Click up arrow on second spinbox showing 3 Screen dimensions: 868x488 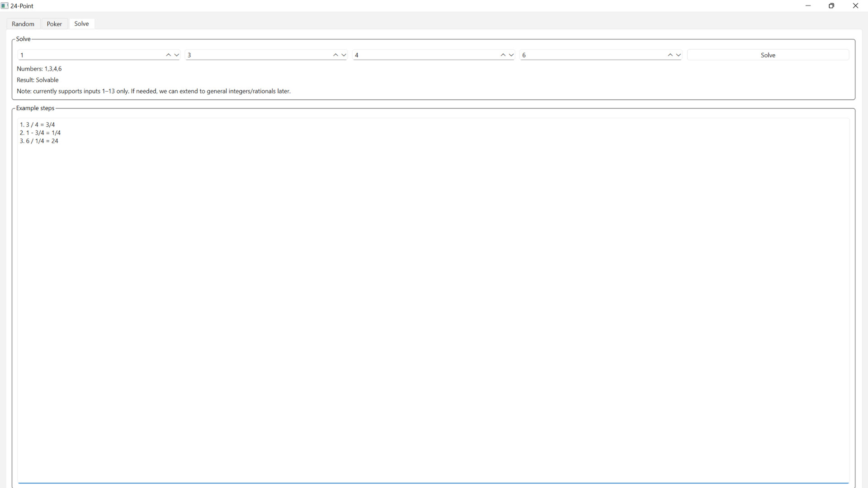[335, 55]
